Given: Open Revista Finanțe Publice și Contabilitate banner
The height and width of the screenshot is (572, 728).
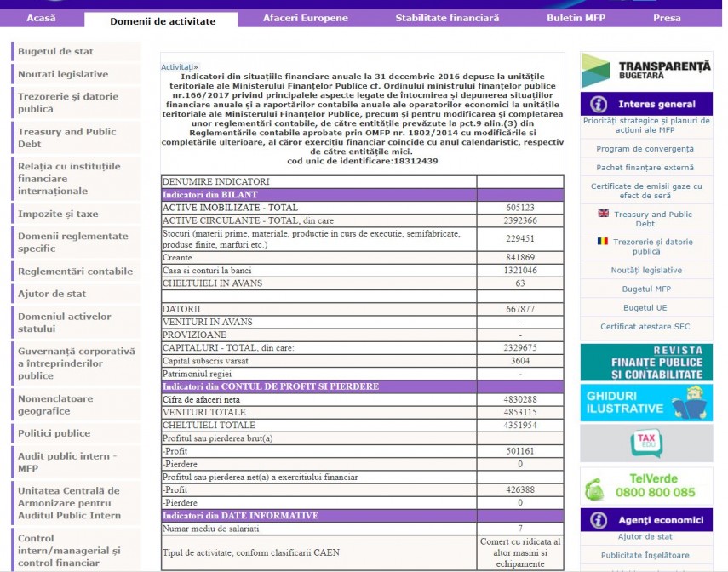Looking at the screenshot, I should (x=646, y=363).
